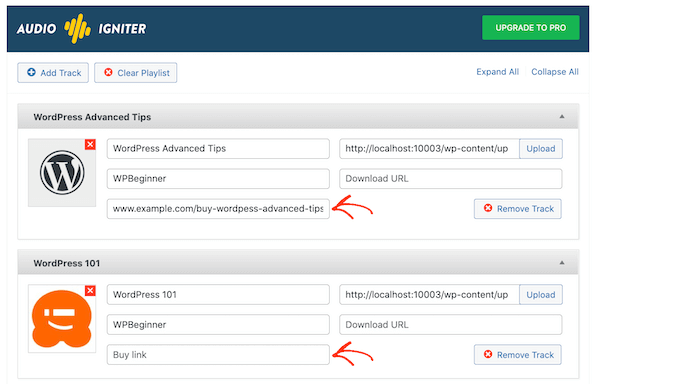The width and height of the screenshot is (680, 384).
Task: Click the AudioIgniter waveform logo
Action: [x=78, y=29]
